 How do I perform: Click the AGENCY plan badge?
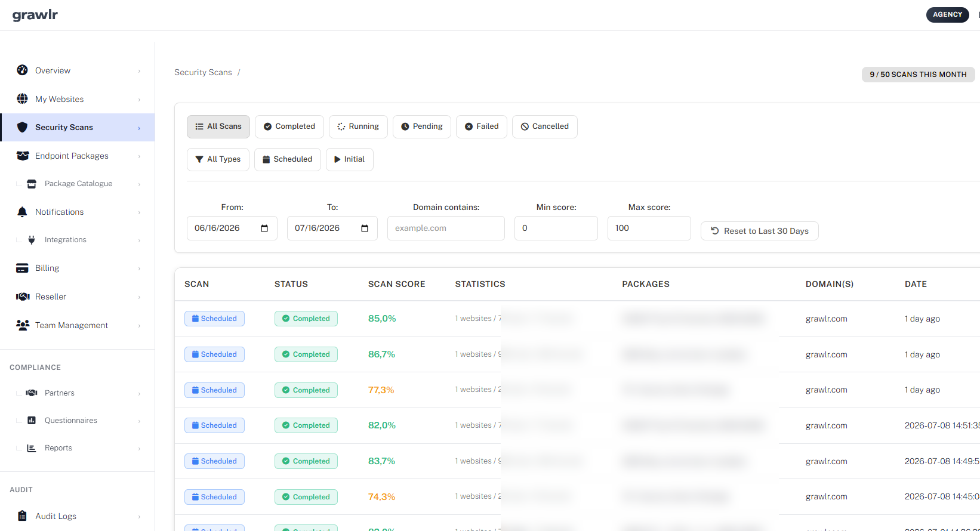coord(948,14)
